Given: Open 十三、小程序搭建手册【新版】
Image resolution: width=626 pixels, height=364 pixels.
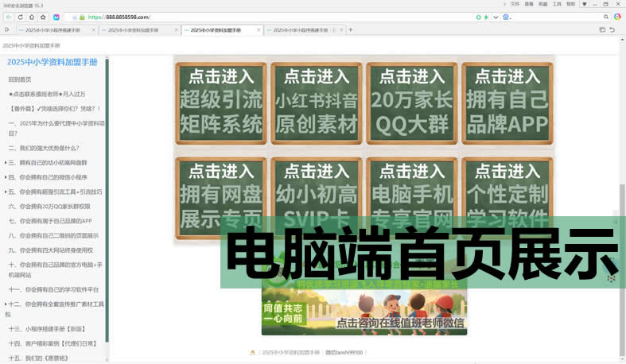Looking at the screenshot, I should (x=47, y=329).
